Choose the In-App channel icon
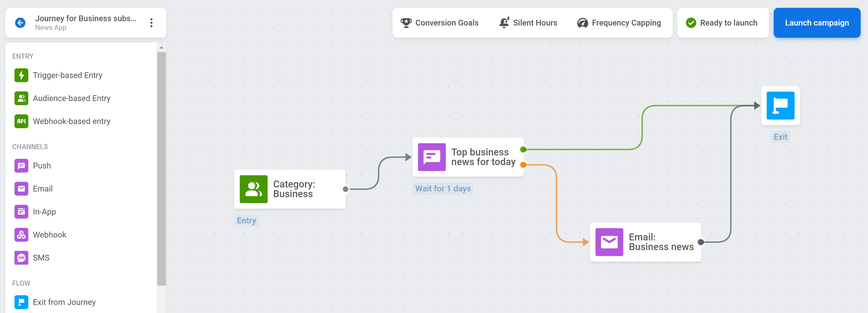 click(x=21, y=212)
